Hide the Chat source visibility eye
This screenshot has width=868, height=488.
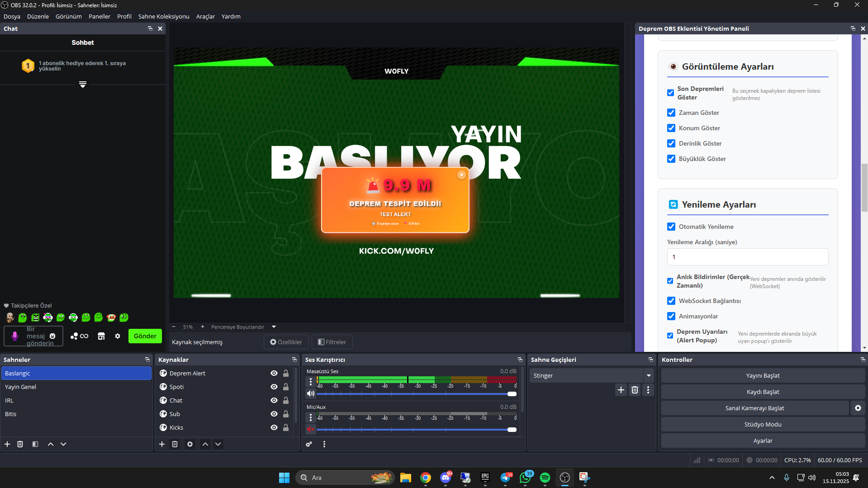[x=274, y=400]
